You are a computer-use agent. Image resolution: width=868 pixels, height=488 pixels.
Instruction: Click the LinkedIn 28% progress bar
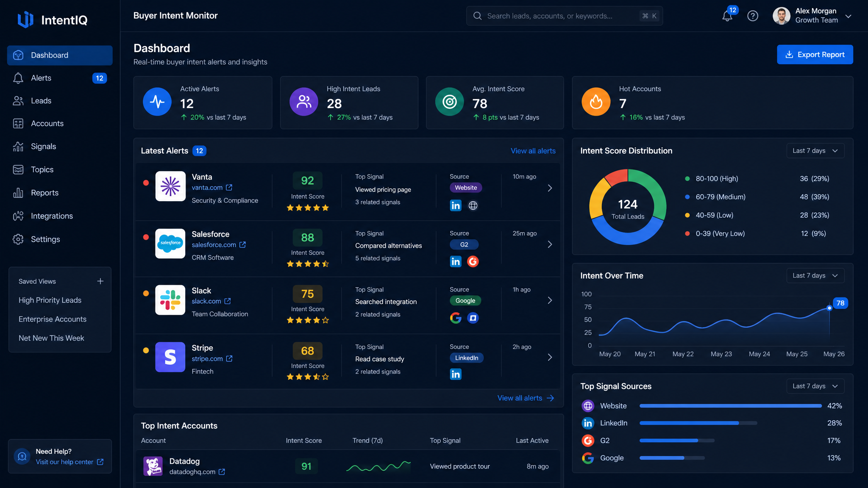[x=698, y=423]
